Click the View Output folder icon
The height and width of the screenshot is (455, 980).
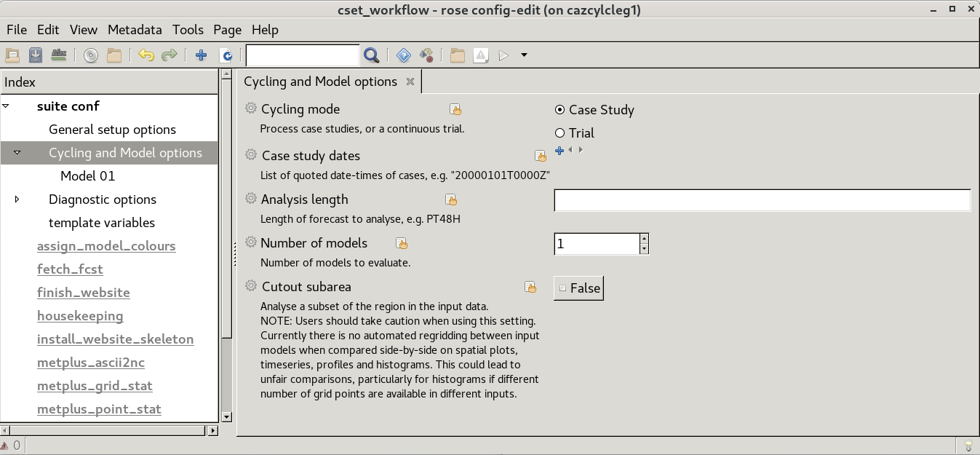tap(458, 55)
